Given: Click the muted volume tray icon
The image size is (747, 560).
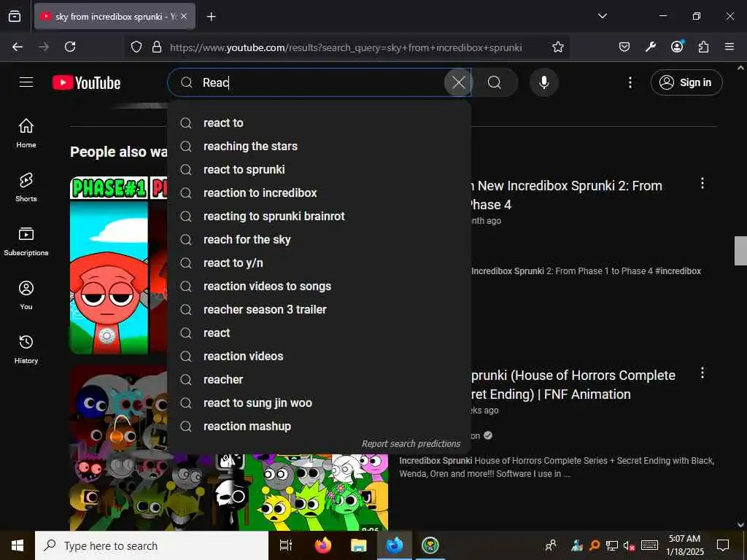Looking at the screenshot, I should click(629, 545).
